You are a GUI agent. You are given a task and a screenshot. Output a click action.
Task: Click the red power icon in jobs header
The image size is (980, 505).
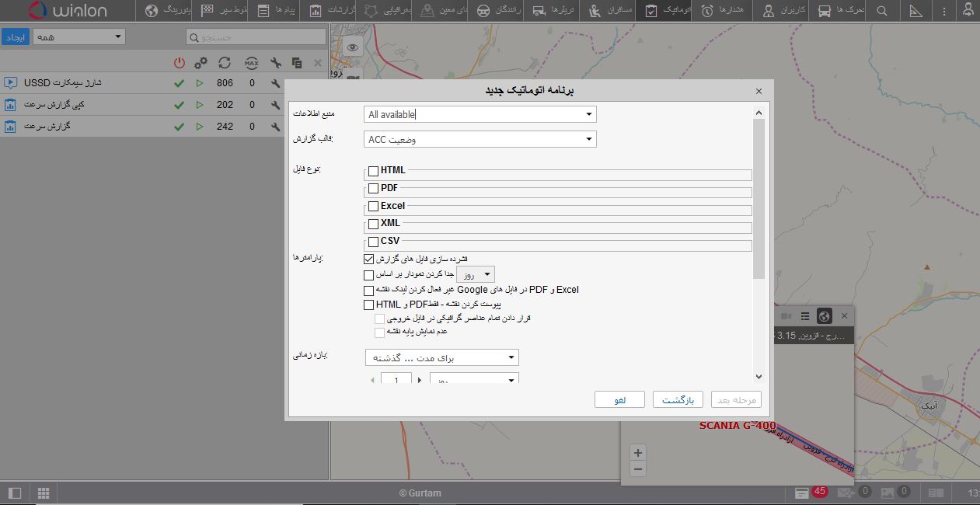(x=180, y=62)
